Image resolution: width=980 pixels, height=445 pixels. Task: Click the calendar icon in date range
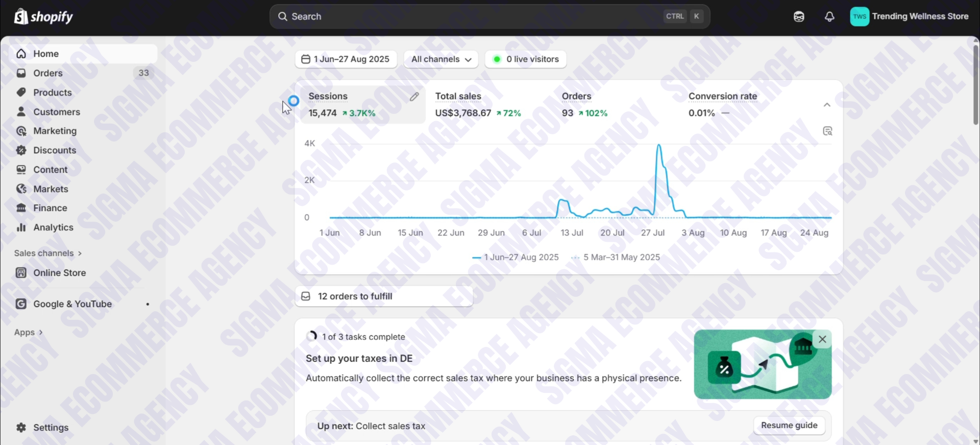click(306, 59)
